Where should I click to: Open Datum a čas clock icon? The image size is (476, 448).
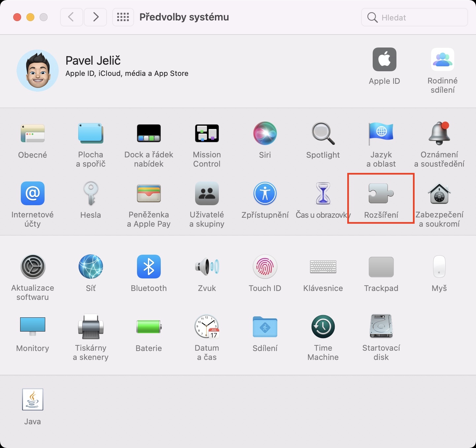(x=207, y=327)
